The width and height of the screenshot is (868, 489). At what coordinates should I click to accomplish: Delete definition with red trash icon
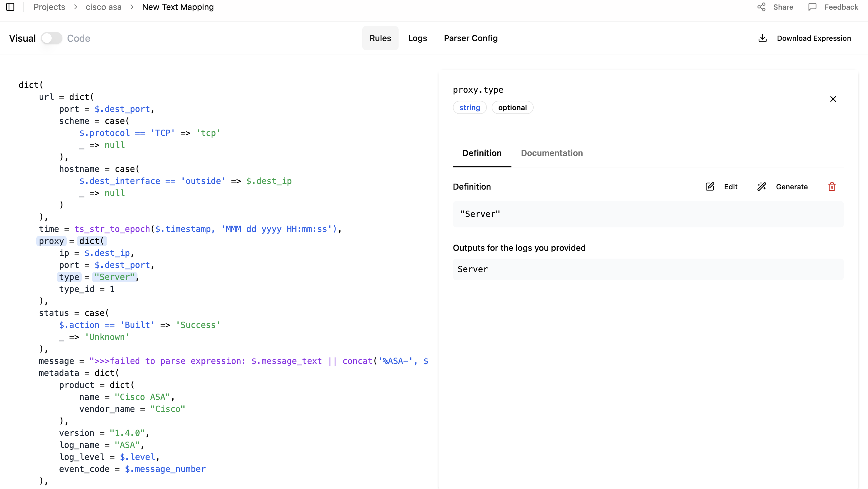pyautogui.click(x=832, y=187)
